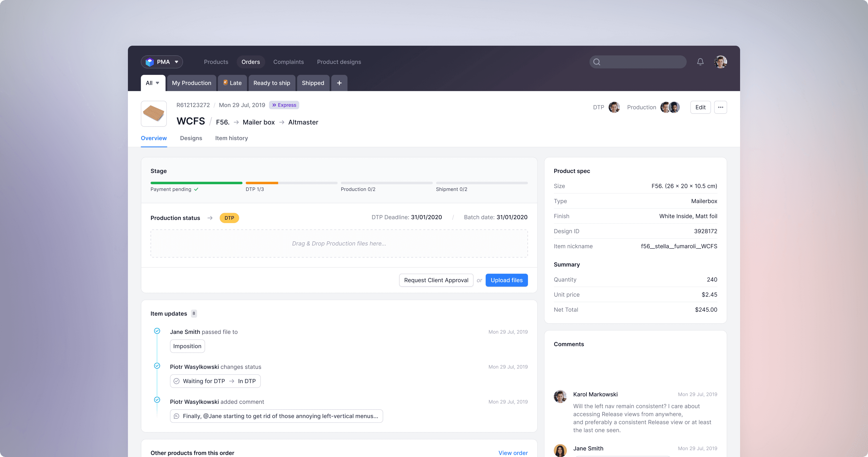This screenshot has height=457, width=868.
Task: Toggle check circle beside added comment update
Action: click(157, 400)
